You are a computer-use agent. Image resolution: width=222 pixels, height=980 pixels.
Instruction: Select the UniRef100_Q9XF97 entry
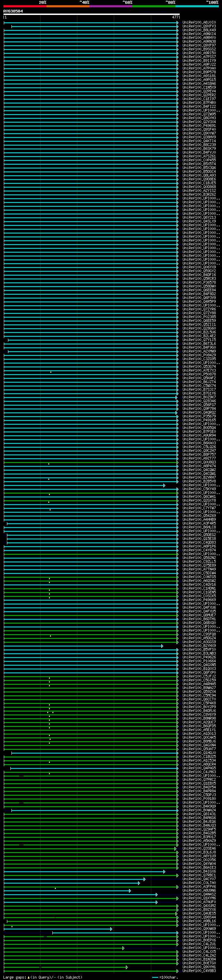199,45
